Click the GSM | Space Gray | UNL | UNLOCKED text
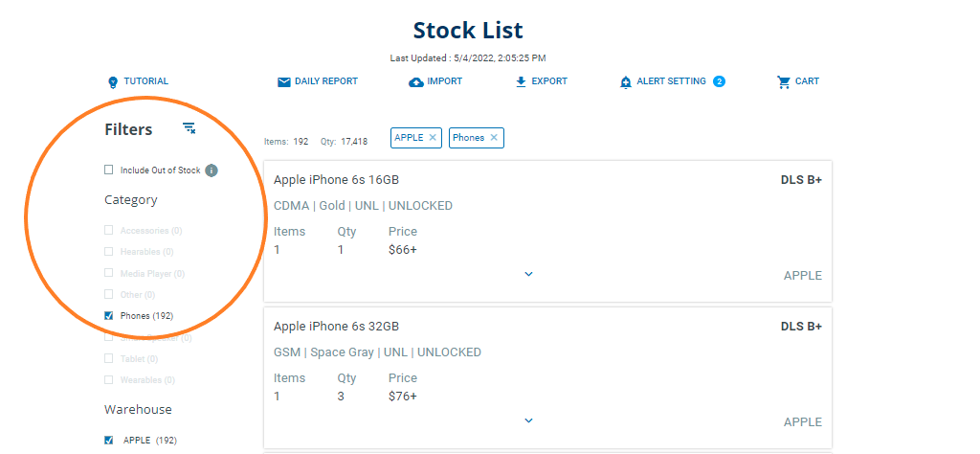 coord(377,352)
